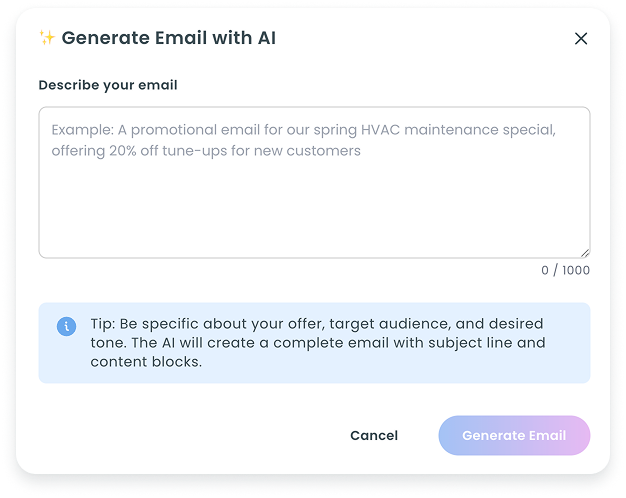Close the Generate Email with AI dialog
The image size is (626, 498).
(x=581, y=39)
